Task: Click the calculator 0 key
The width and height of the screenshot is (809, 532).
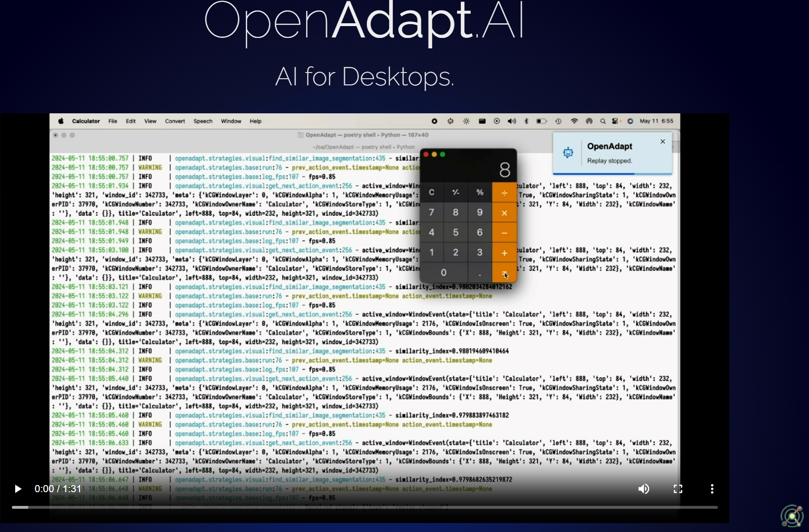Action: pyautogui.click(x=444, y=273)
